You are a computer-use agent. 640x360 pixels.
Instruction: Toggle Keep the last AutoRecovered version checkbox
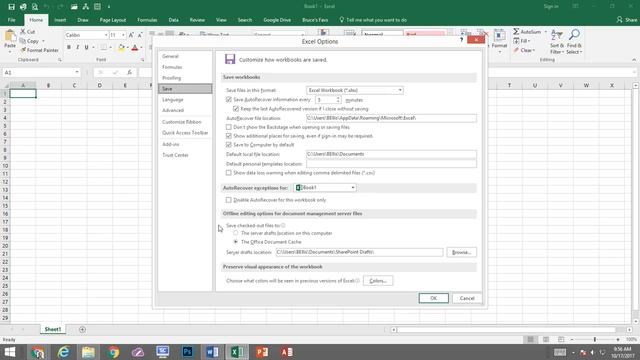(236, 109)
